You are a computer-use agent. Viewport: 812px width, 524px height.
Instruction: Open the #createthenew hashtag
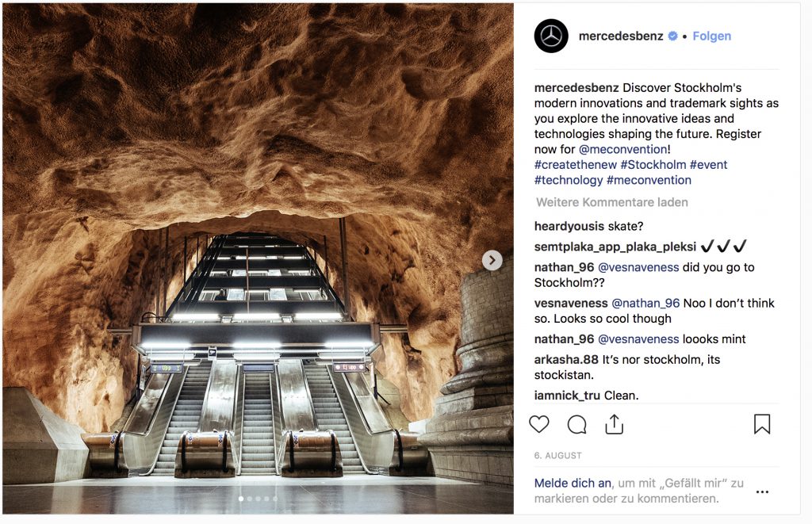click(x=576, y=165)
